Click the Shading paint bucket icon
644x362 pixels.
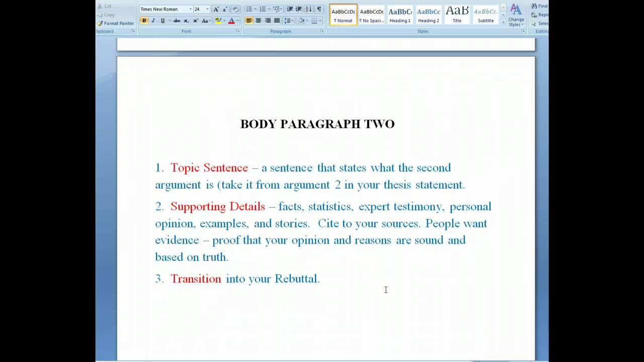(x=301, y=21)
